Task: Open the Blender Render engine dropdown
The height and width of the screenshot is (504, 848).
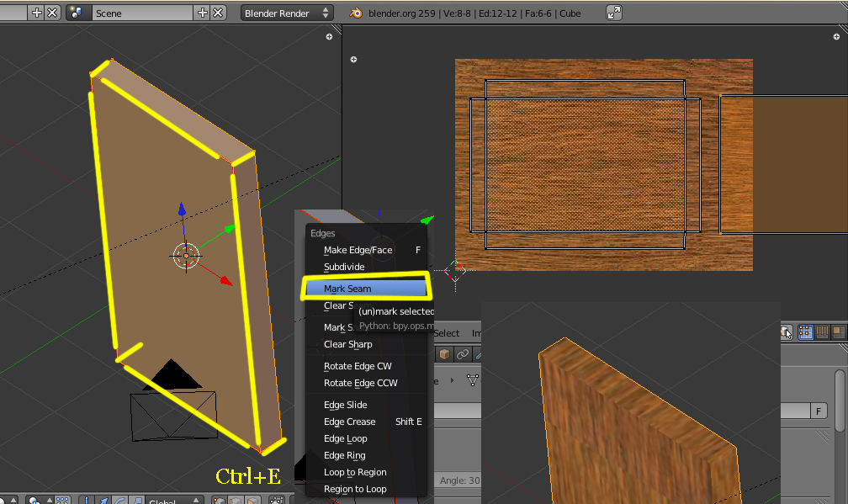Action: coord(287,13)
